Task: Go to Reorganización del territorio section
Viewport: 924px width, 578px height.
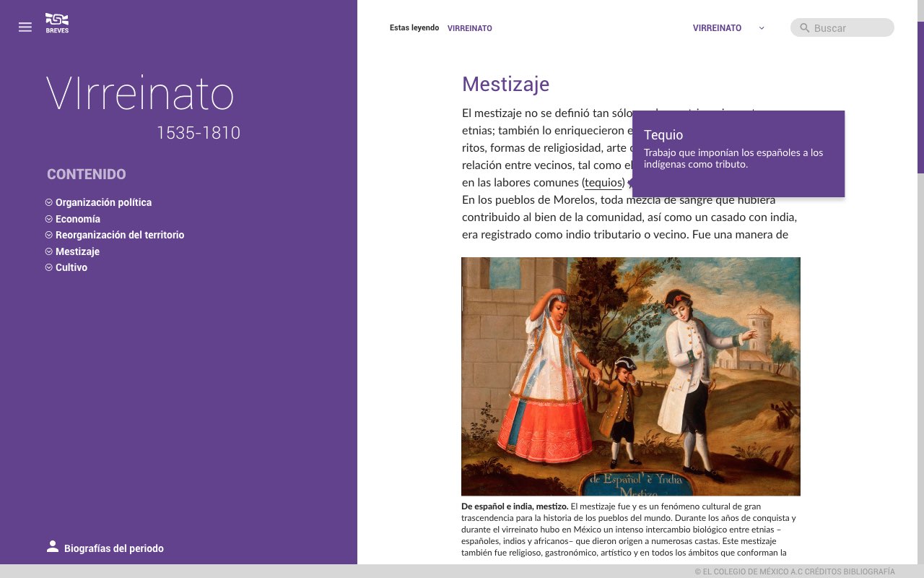Action: 120,235
